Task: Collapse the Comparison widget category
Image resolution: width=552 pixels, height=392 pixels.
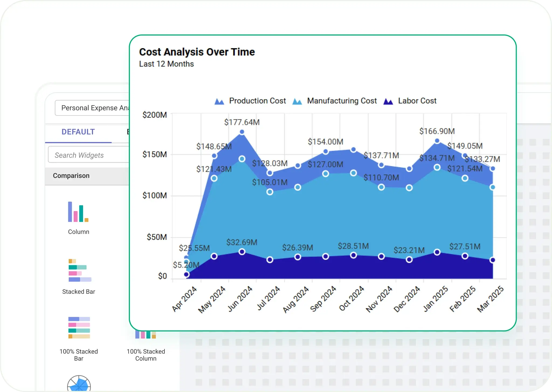Action: pos(71,176)
